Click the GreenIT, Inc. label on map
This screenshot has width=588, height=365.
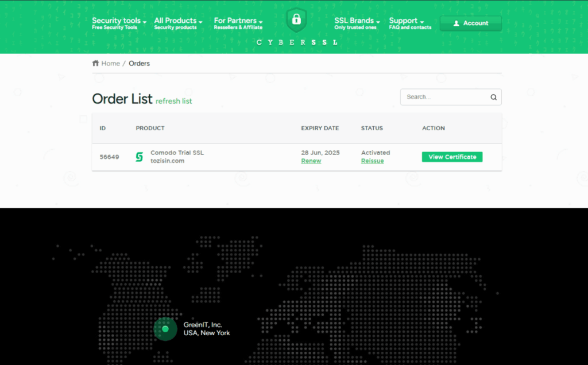click(x=203, y=325)
